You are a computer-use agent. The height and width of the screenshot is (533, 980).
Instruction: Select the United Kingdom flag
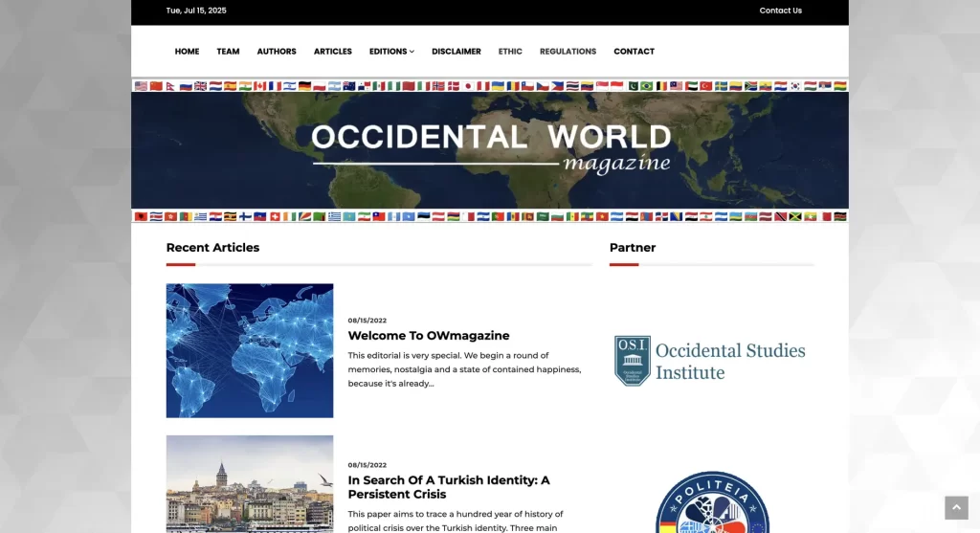click(x=200, y=86)
